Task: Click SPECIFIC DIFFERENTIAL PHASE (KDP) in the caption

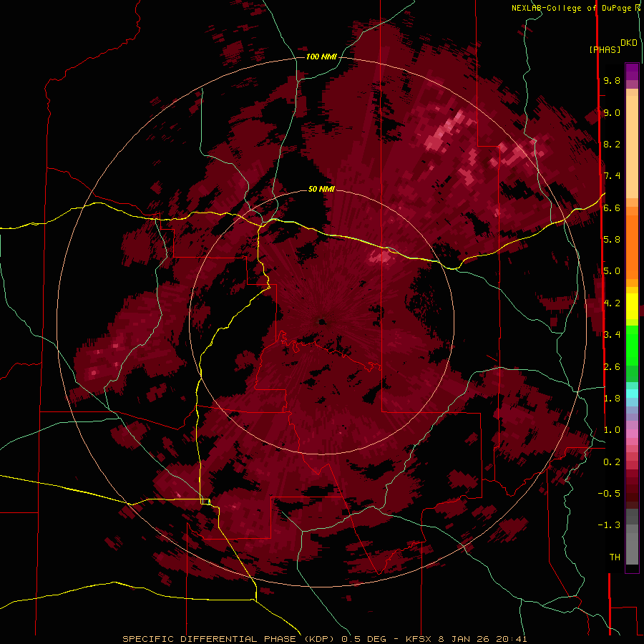Action: [x=230, y=639]
